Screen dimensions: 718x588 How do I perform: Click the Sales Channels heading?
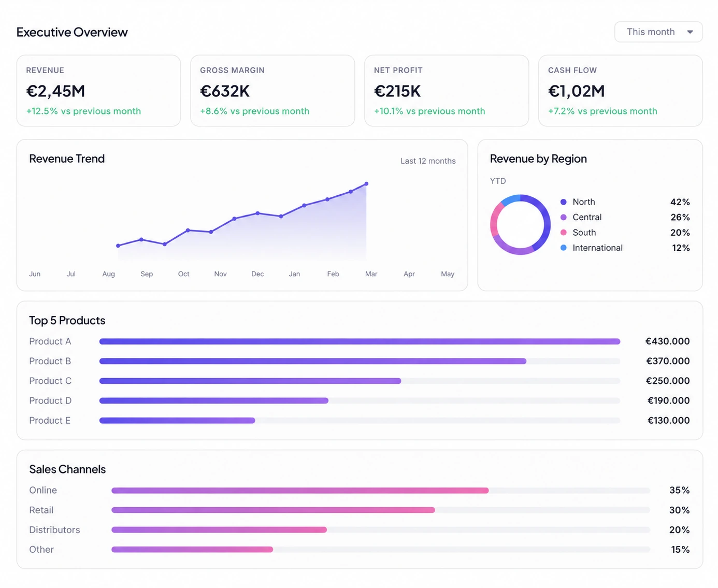[x=67, y=469]
